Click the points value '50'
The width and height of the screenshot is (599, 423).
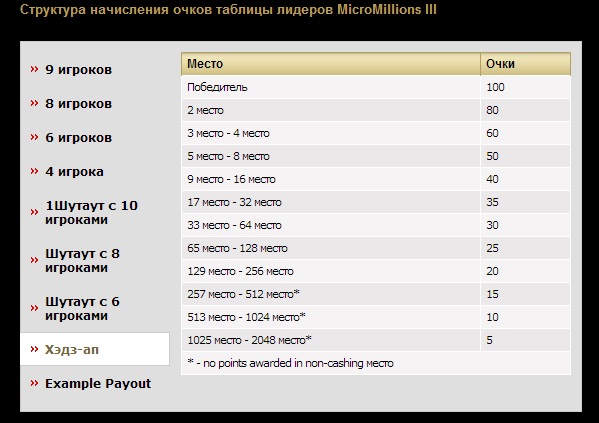pos(492,156)
